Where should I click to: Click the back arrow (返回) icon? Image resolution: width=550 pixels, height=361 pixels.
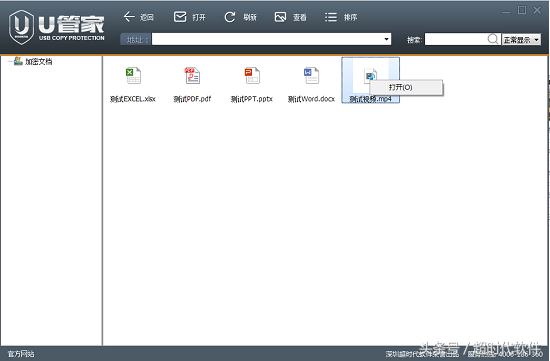click(129, 17)
